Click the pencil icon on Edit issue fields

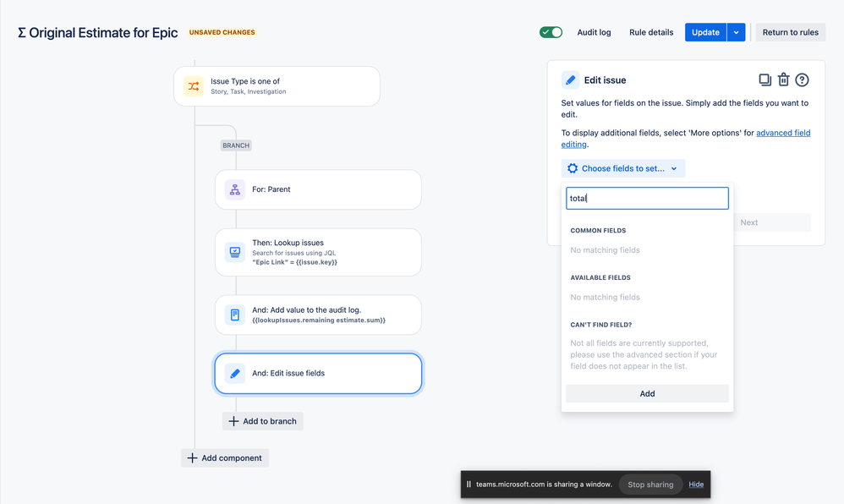(x=235, y=373)
